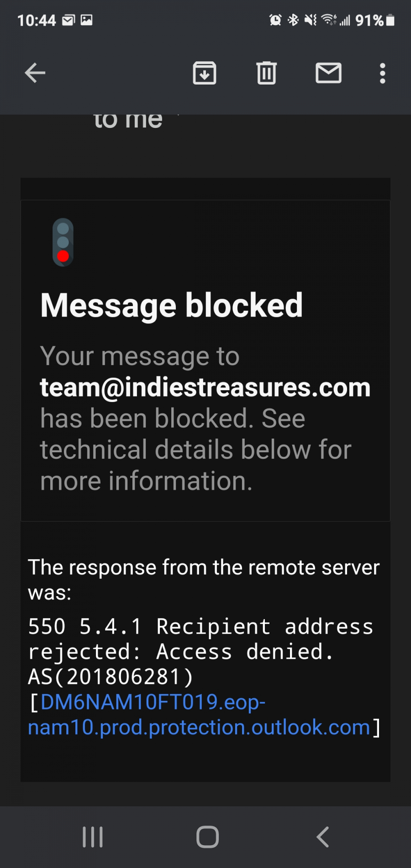Tap the Android home button
Image resolution: width=411 pixels, height=868 pixels.
207,837
